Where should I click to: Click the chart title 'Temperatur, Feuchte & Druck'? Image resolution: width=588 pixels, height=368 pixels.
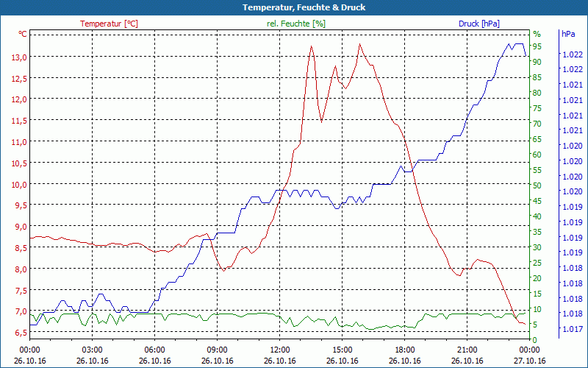pyautogui.click(x=304, y=7)
